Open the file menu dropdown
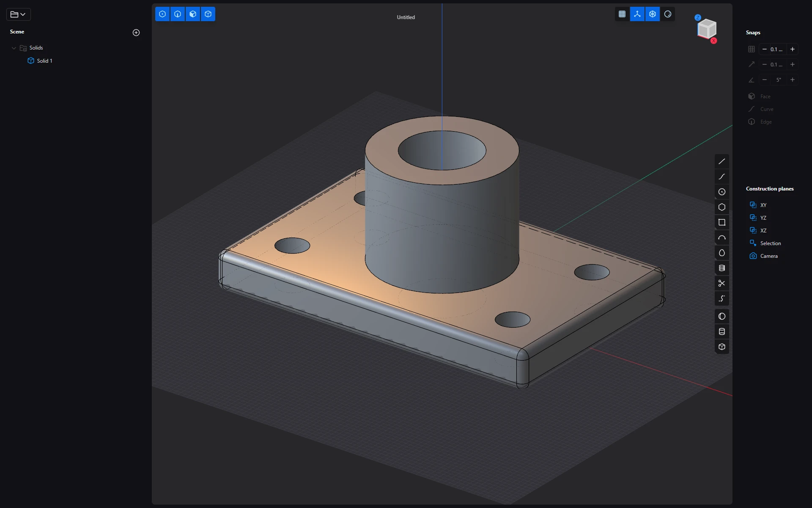The image size is (812, 508). (18, 14)
